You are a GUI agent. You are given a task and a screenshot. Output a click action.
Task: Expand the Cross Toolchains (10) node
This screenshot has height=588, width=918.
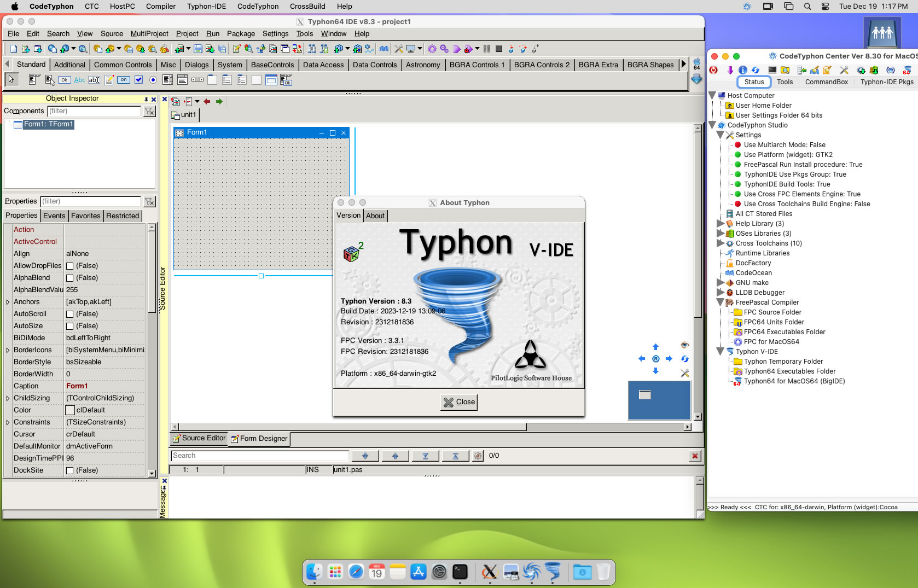[x=721, y=243]
